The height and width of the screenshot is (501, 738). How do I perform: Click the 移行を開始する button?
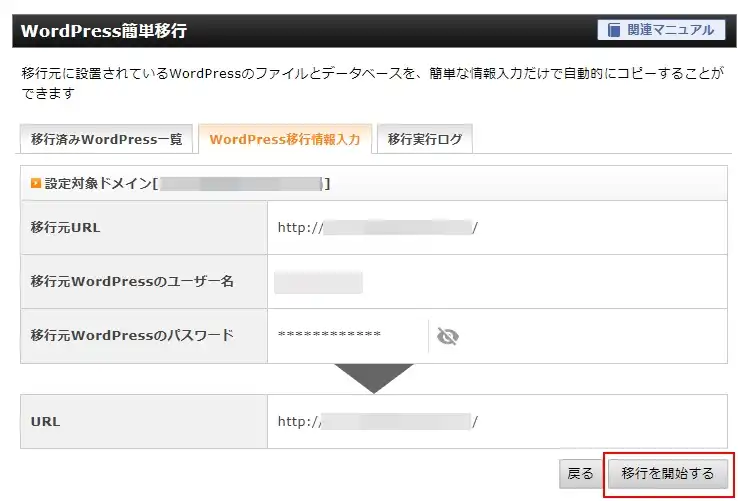coord(668,474)
